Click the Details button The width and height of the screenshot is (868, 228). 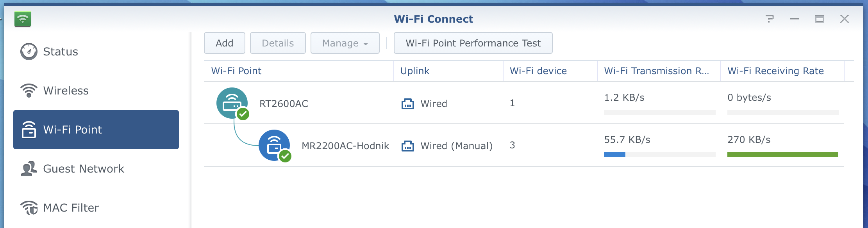(278, 43)
